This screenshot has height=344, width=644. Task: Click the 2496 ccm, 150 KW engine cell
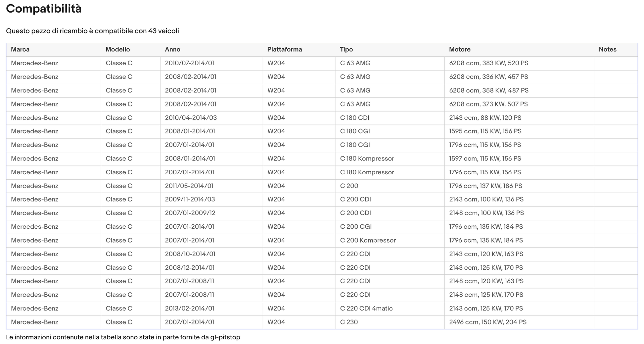[519, 322]
